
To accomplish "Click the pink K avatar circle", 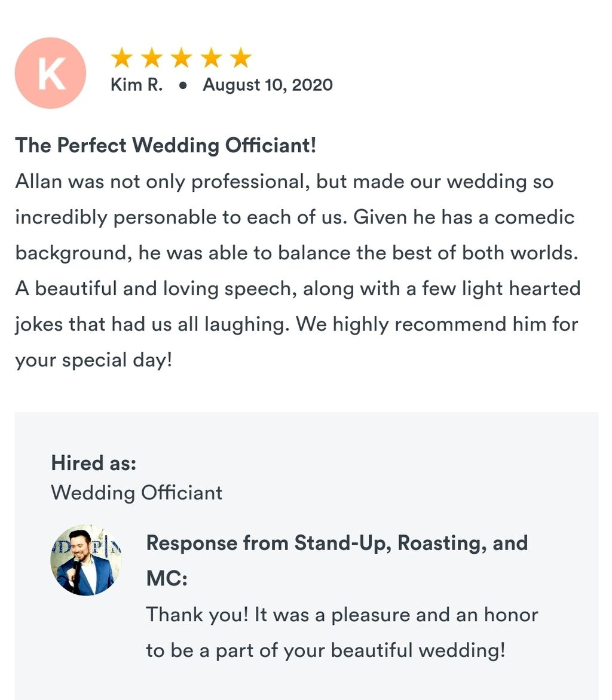I will coord(50,73).
